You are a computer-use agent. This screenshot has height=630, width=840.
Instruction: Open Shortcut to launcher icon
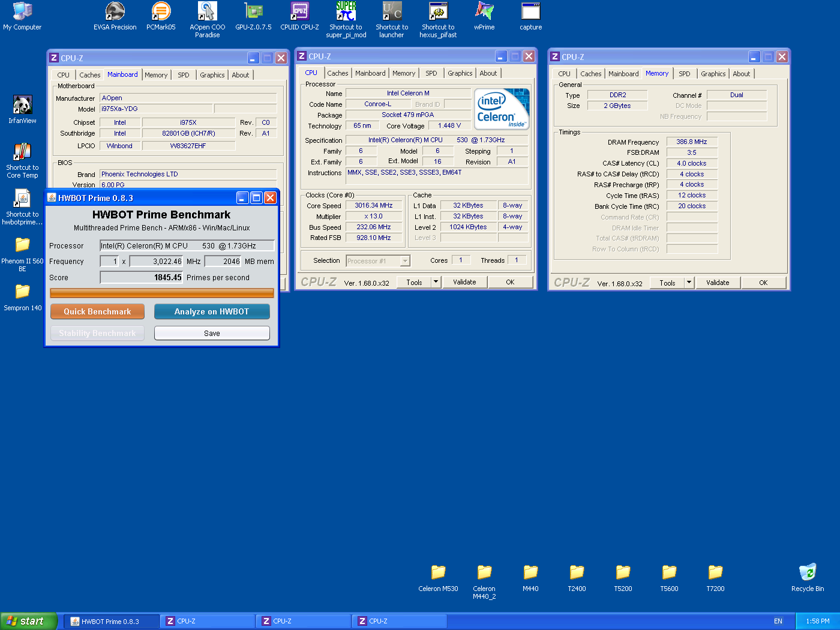click(x=392, y=20)
